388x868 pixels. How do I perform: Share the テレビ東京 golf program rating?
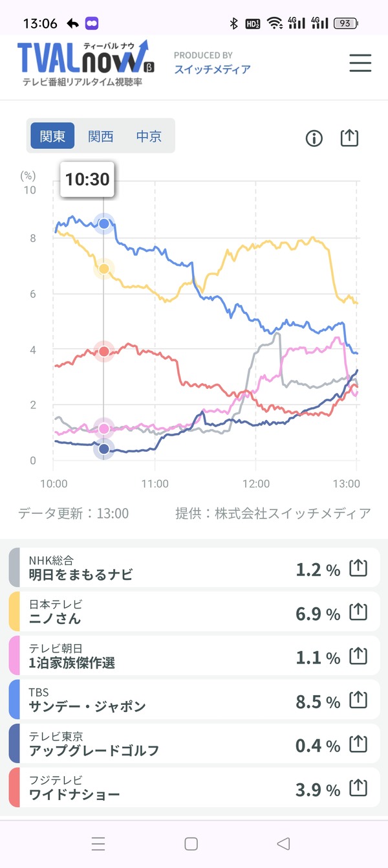pyautogui.click(x=358, y=744)
